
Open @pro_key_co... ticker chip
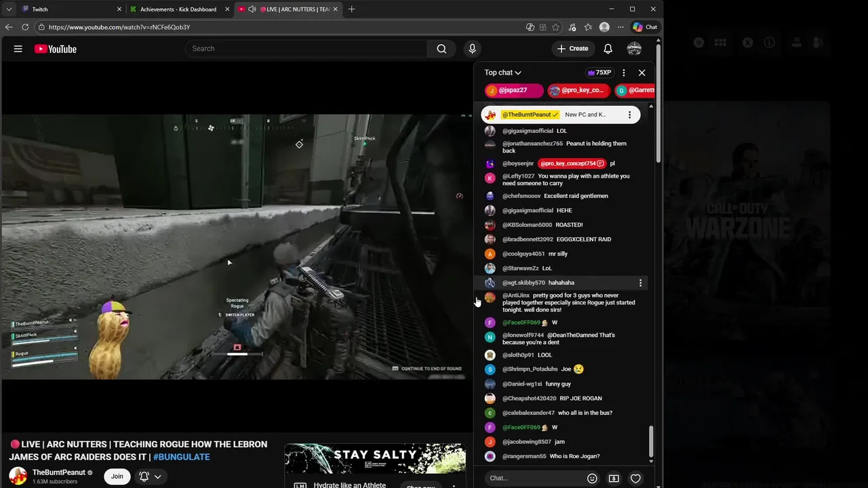point(578,90)
